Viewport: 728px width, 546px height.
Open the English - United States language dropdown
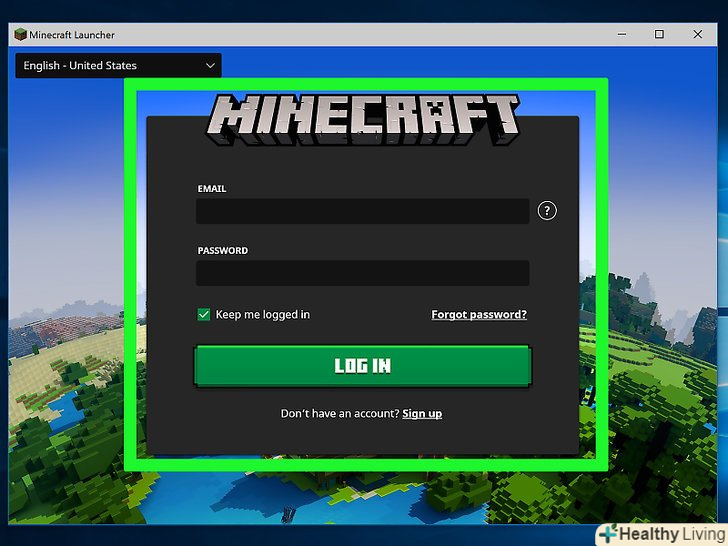click(118, 65)
